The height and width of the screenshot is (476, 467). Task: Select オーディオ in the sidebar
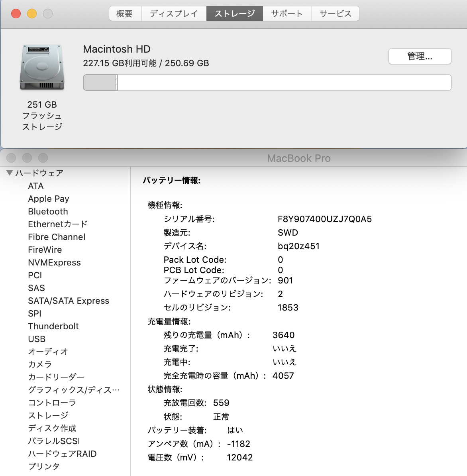[48, 352]
